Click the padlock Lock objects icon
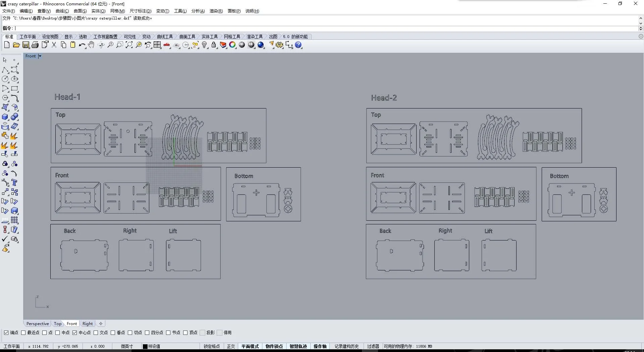This screenshot has width=644, height=352. (x=214, y=45)
